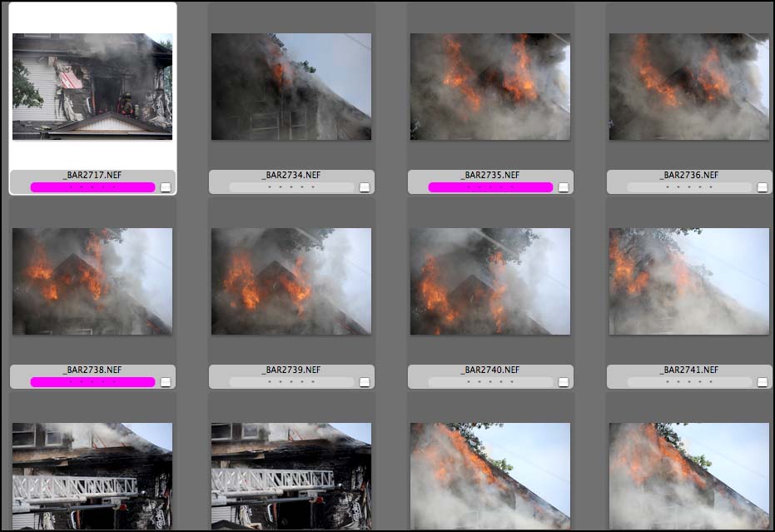The image size is (775, 532).
Task: Tick the tag checkbox for _BAR2717.NEF
Action: 166,187
